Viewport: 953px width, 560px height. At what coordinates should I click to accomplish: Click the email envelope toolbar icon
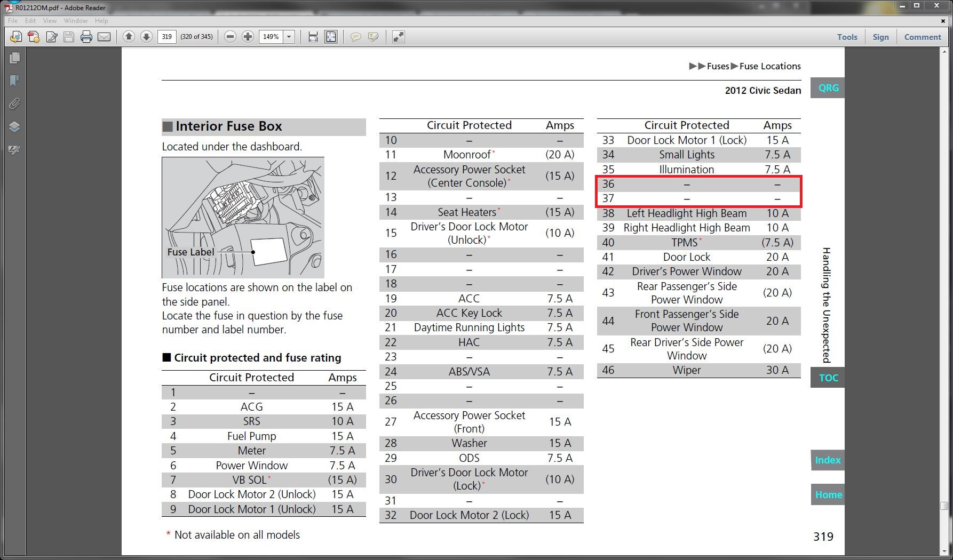pyautogui.click(x=104, y=37)
